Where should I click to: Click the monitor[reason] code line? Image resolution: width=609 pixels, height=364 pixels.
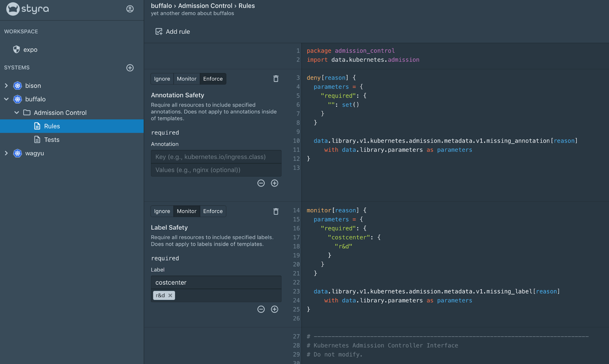[336, 210]
